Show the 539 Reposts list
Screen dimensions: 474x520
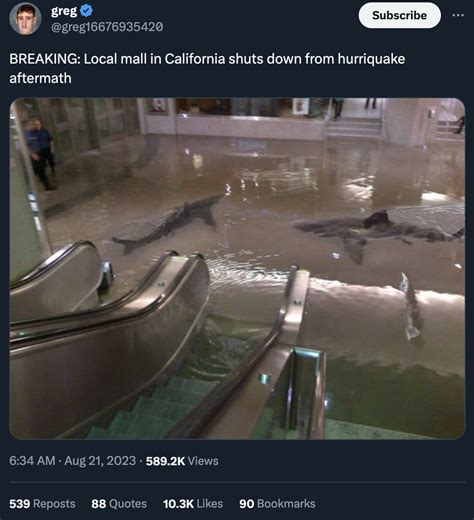(x=42, y=503)
